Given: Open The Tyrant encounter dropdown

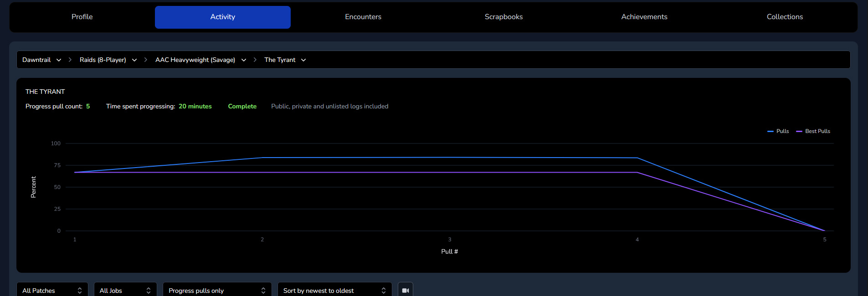Looking at the screenshot, I should 285,60.
